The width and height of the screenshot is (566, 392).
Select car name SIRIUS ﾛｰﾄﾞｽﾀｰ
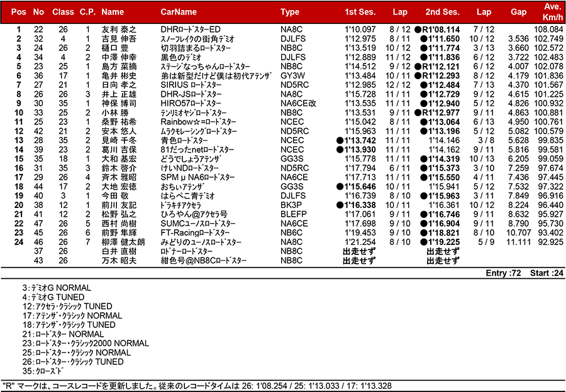point(191,85)
